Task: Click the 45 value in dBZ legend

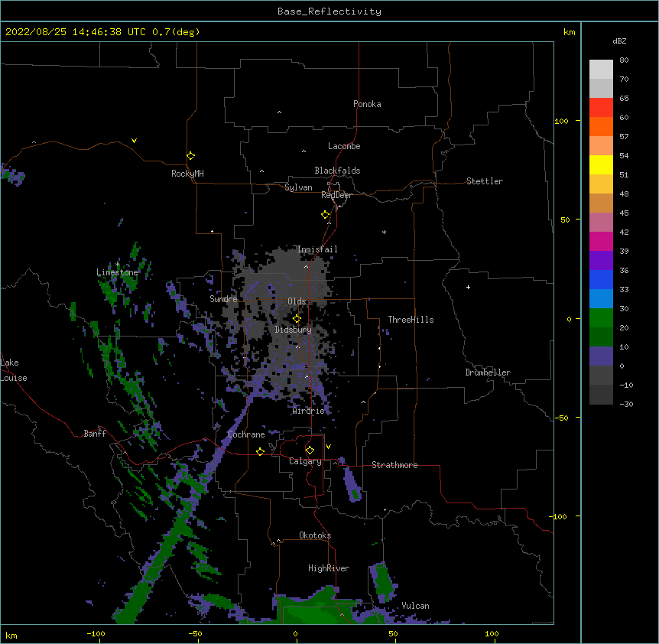Action: [x=624, y=213]
